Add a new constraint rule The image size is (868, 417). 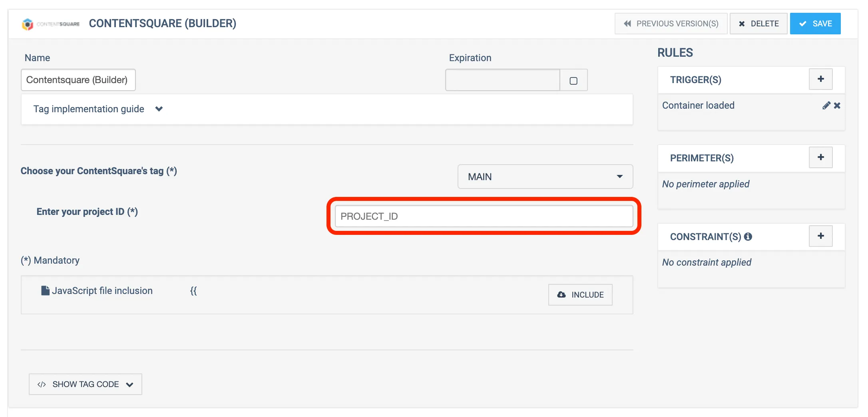pos(820,236)
